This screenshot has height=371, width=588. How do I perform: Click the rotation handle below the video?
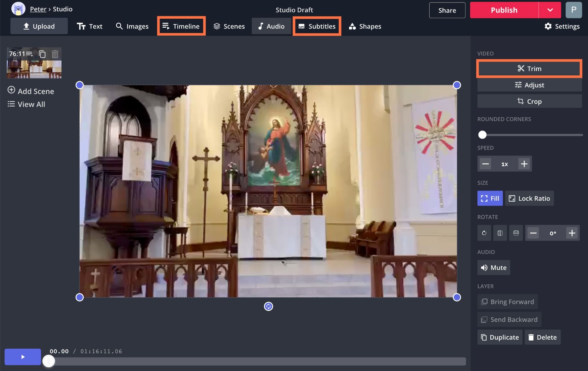(268, 306)
